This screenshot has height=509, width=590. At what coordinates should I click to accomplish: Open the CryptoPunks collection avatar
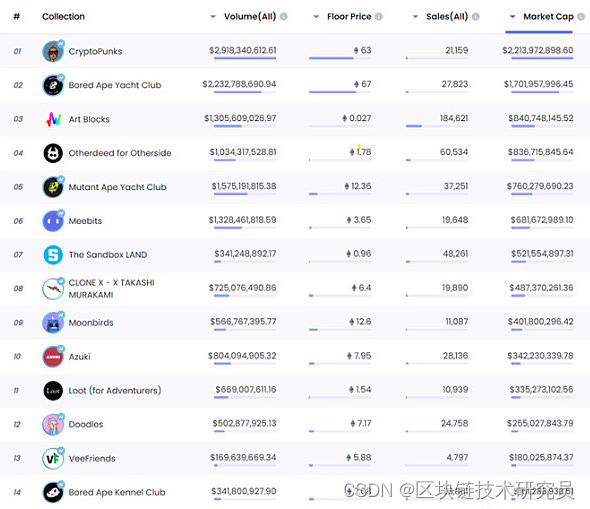tap(53, 52)
